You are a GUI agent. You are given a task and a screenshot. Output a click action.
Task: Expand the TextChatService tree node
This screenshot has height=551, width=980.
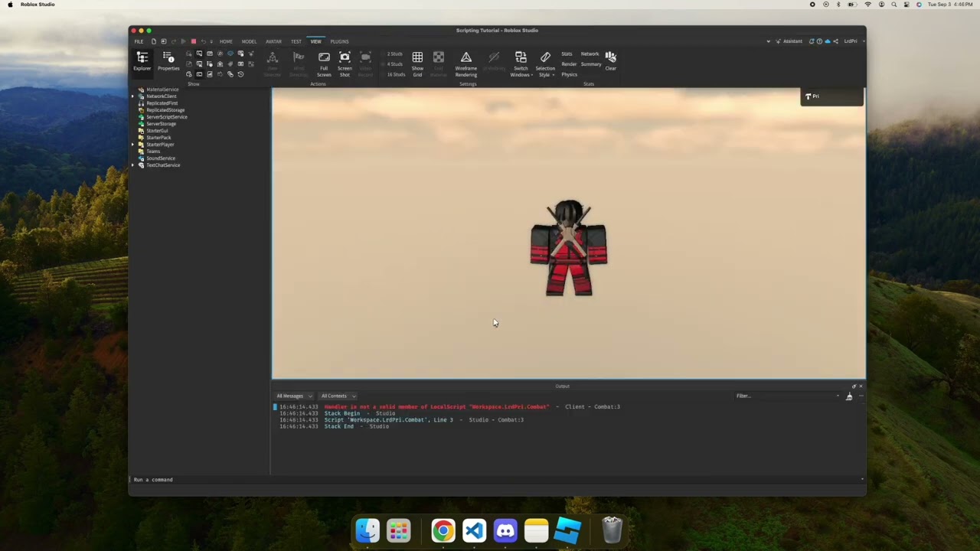pos(132,165)
